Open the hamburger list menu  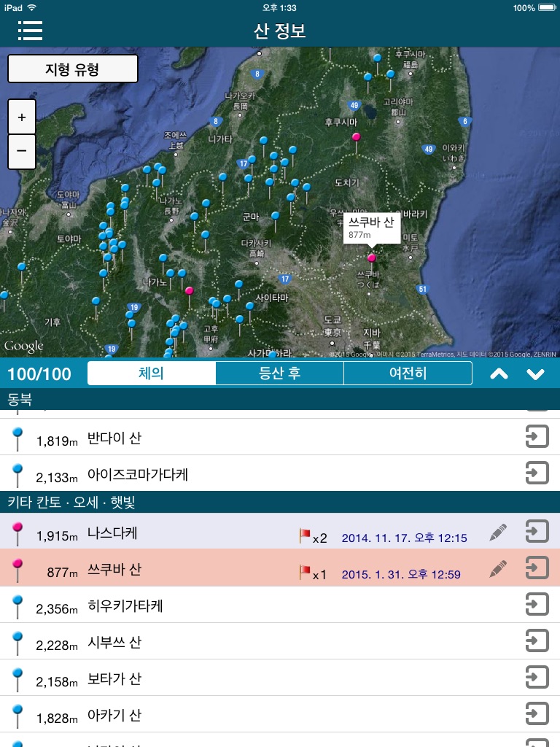tap(30, 31)
